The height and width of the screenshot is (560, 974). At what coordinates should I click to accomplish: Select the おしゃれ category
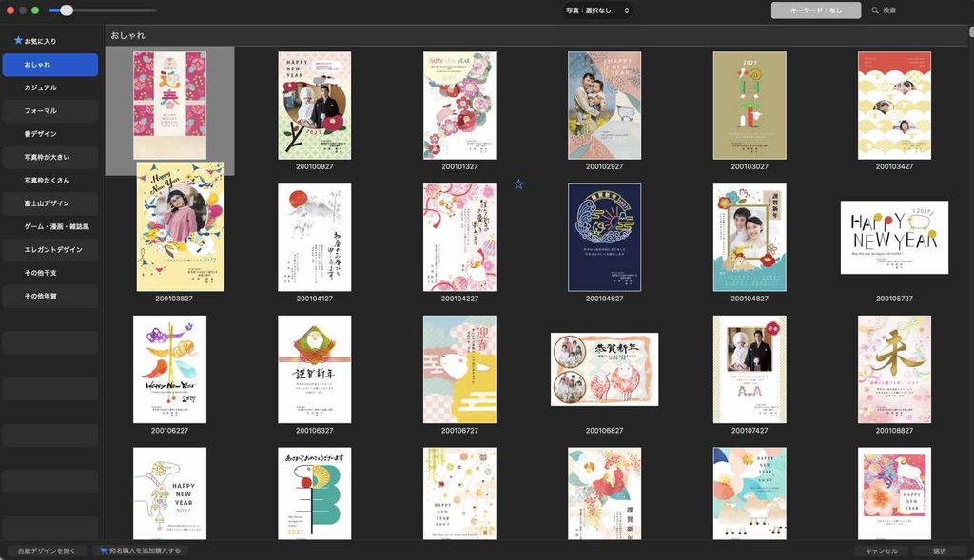(x=50, y=65)
